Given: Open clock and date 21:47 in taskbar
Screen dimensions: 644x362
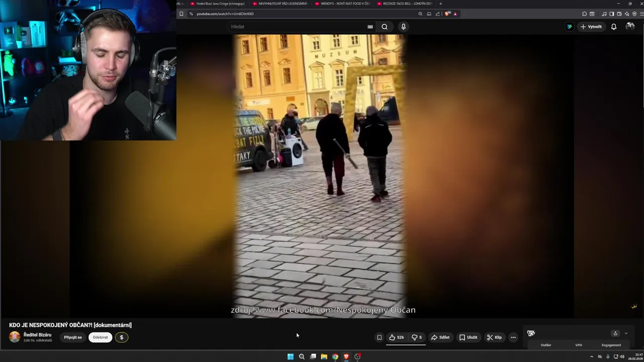Looking at the screenshot, I should click(635, 356).
